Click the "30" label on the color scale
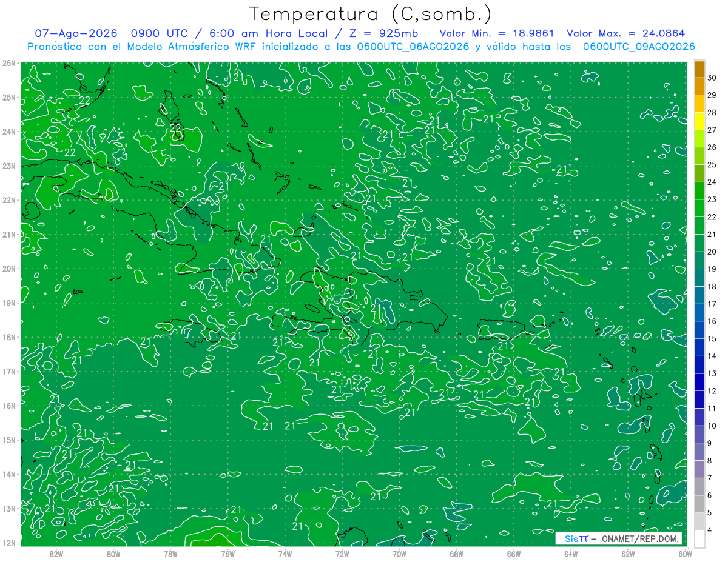 [x=712, y=78]
